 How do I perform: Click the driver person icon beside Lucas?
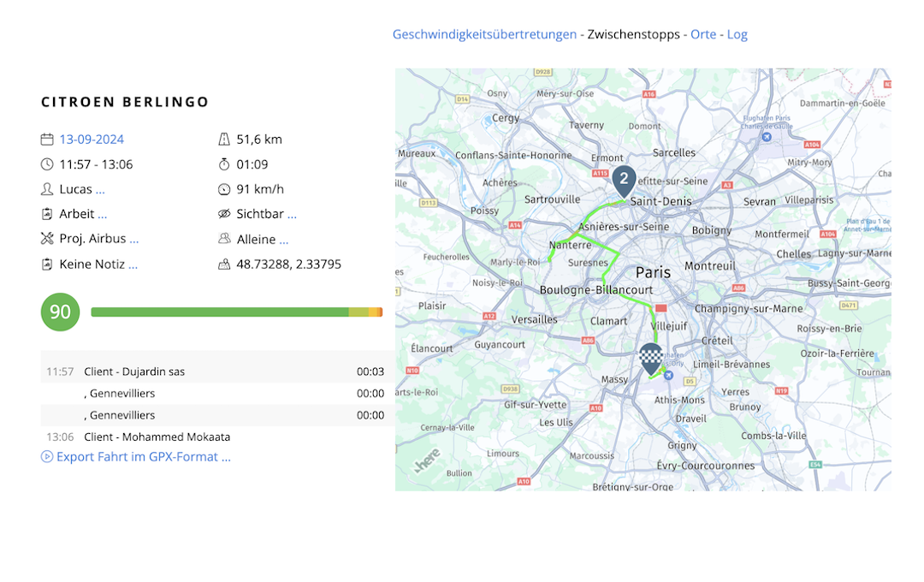point(47,189)
